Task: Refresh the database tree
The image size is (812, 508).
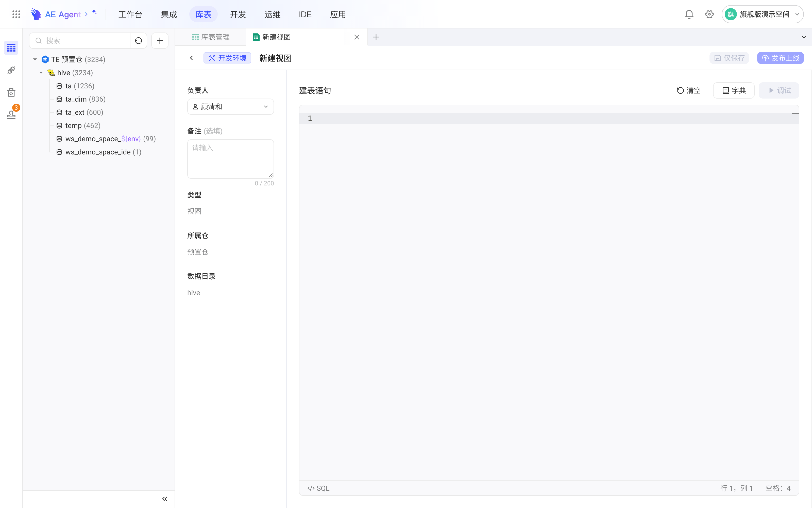Action: pos(138,41)
